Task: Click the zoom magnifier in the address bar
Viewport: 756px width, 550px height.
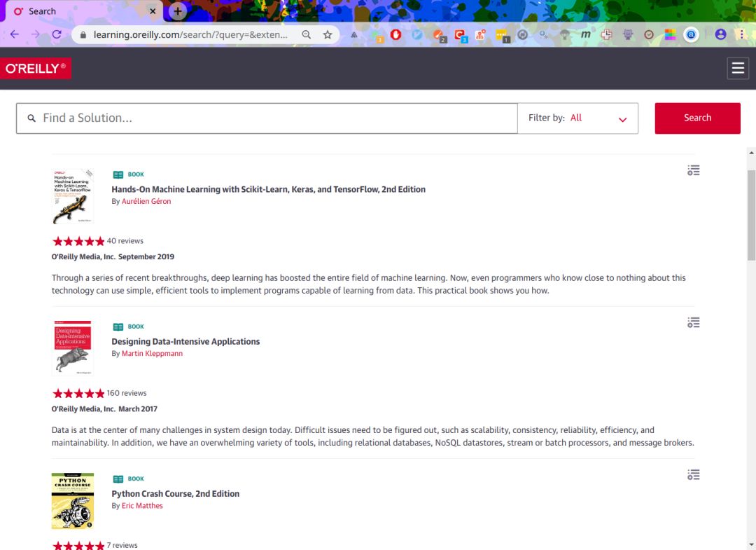Action: [306, 34]
